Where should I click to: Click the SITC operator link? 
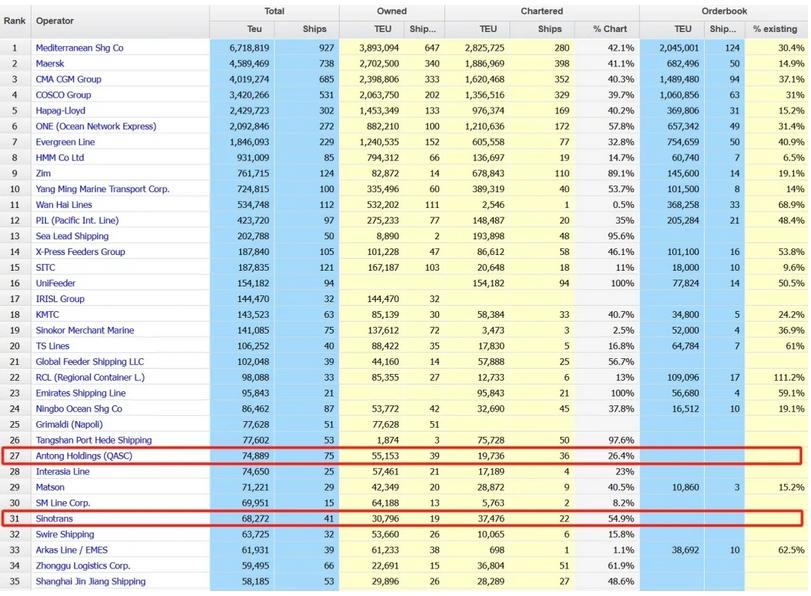(x=45, y=267)
